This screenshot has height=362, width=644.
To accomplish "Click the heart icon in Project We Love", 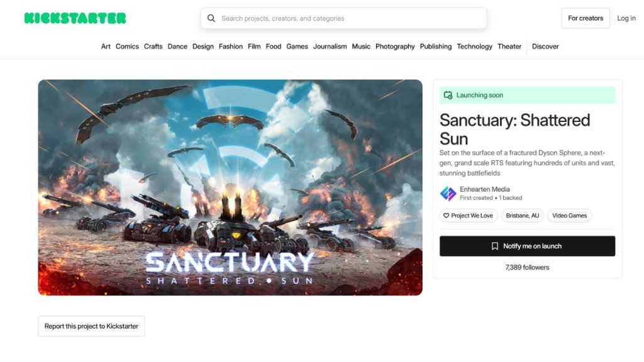I will click(446, 216).
